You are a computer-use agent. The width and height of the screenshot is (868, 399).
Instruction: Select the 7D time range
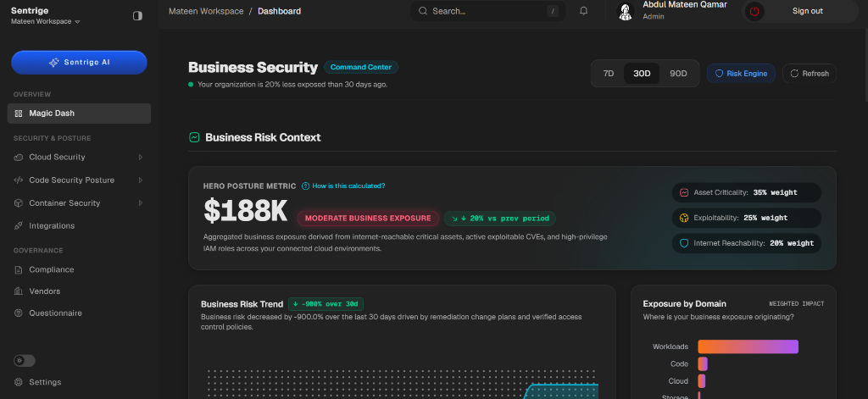click(609, 74)
